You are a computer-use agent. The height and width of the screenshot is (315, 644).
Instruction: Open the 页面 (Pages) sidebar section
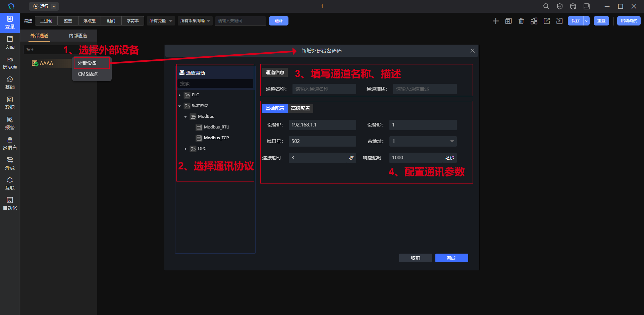coord(10,43)
